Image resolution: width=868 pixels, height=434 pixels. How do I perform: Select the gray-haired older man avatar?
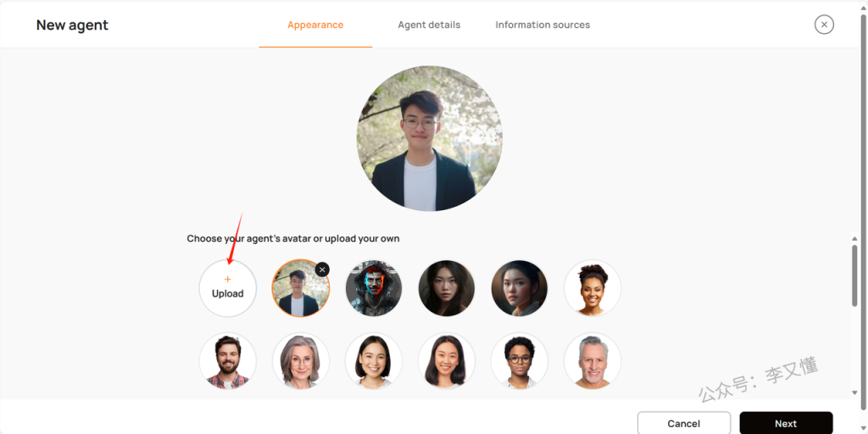[x=593, y=360]
